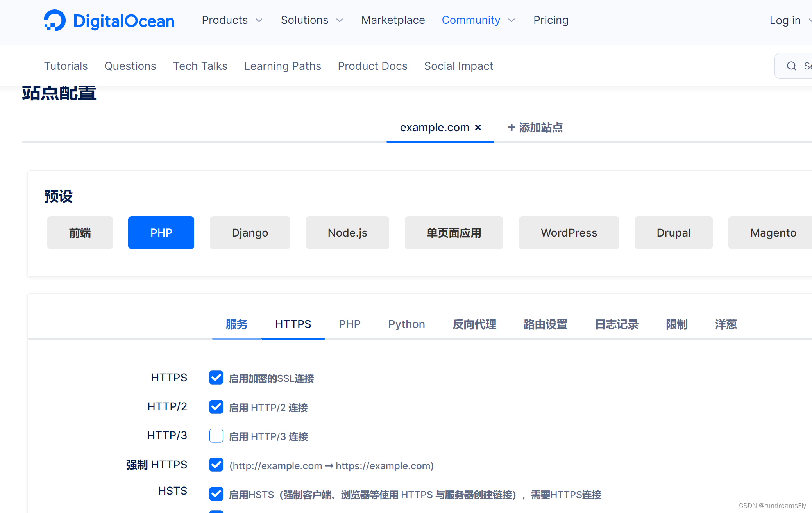Open the Pricing page
The width and height of the screenshot is (812, 513).
click(x=551, y=20)
